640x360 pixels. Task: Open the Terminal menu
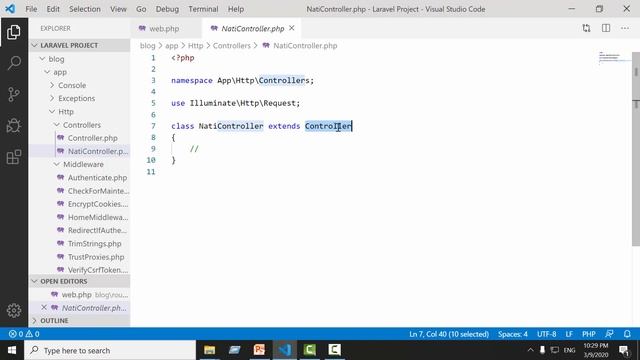(203, 9)
